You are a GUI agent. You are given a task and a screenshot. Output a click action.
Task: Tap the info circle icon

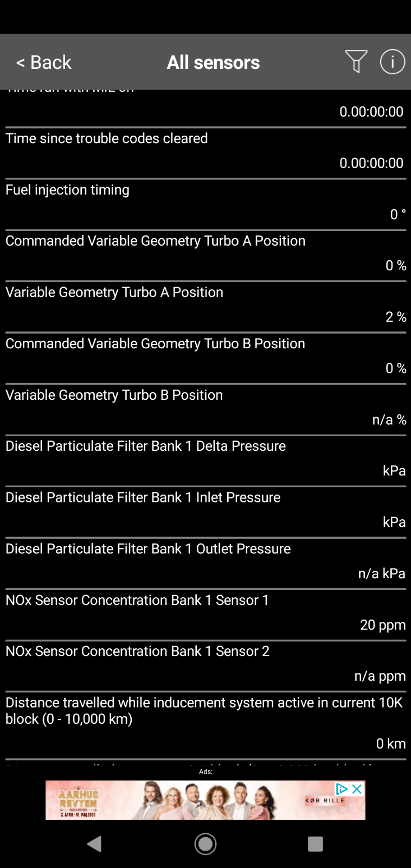click(x=393, y=61)
